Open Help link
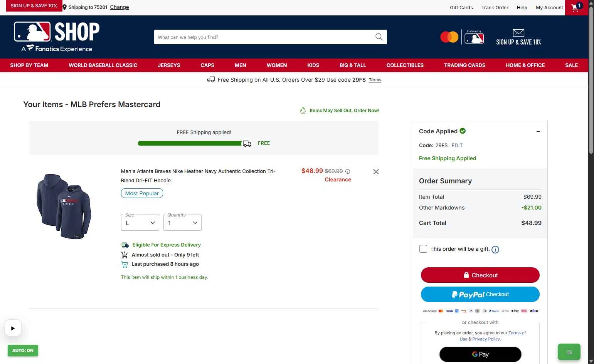Screen dimensions: 594x364 (x=522, y=8)
